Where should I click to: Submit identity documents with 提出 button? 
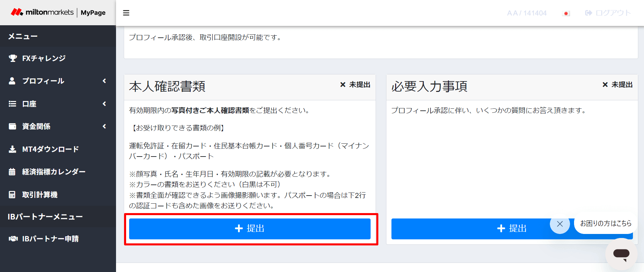point(250,229)
